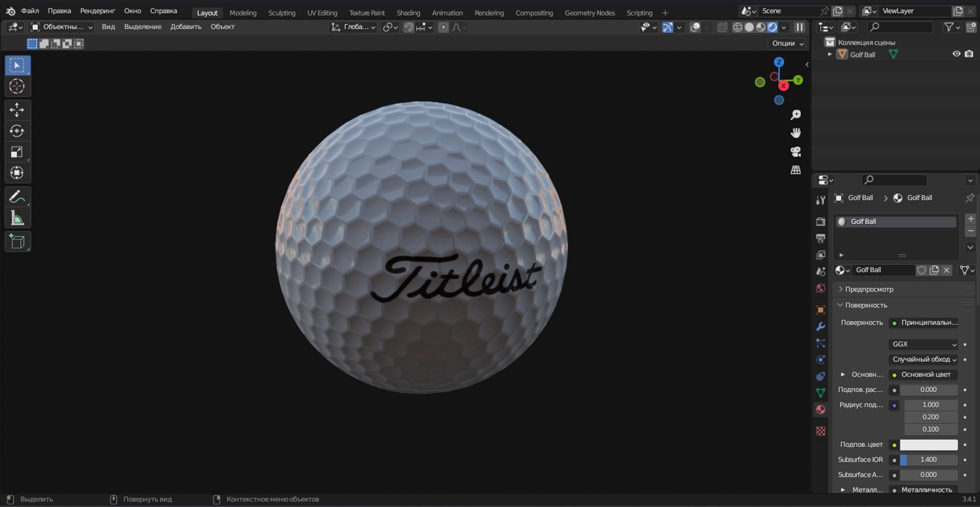
Task: Pause viewport render preview
Action: coord(799,27)
